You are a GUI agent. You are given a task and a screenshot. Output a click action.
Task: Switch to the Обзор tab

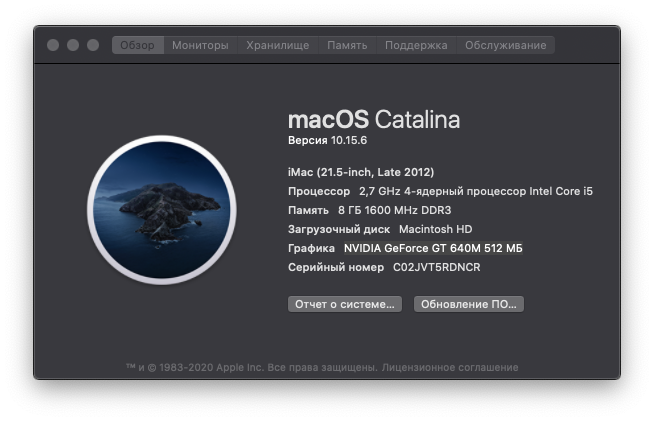pyautogui.click(x=138, y=45)
